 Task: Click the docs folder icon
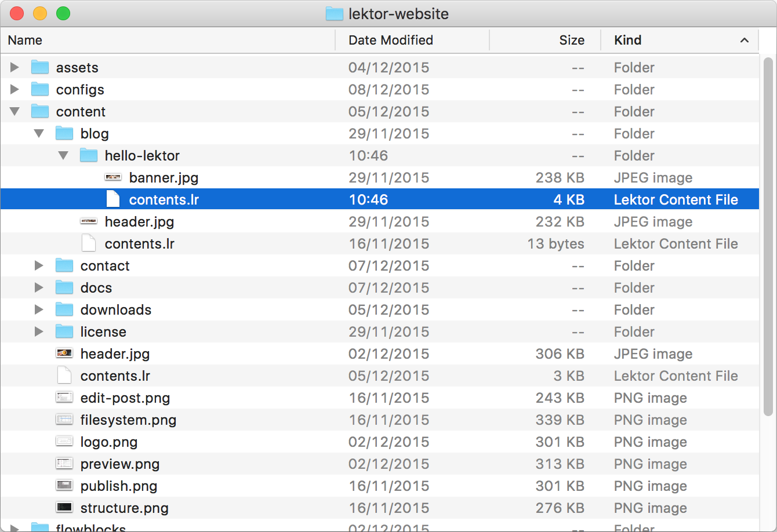[64, 287]
